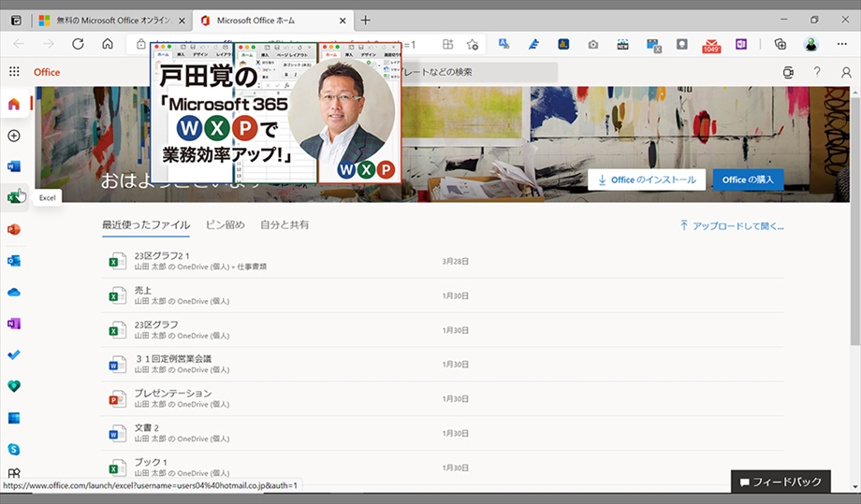Open OneNote clipper extension icon
Viewport: 861px width, 504px height.
741,45
